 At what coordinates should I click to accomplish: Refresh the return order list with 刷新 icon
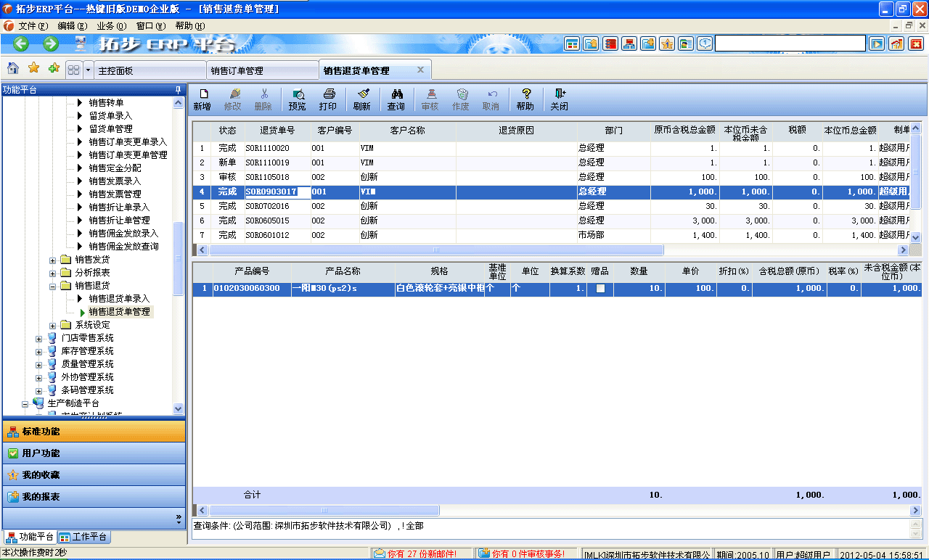tap(362, 99)
